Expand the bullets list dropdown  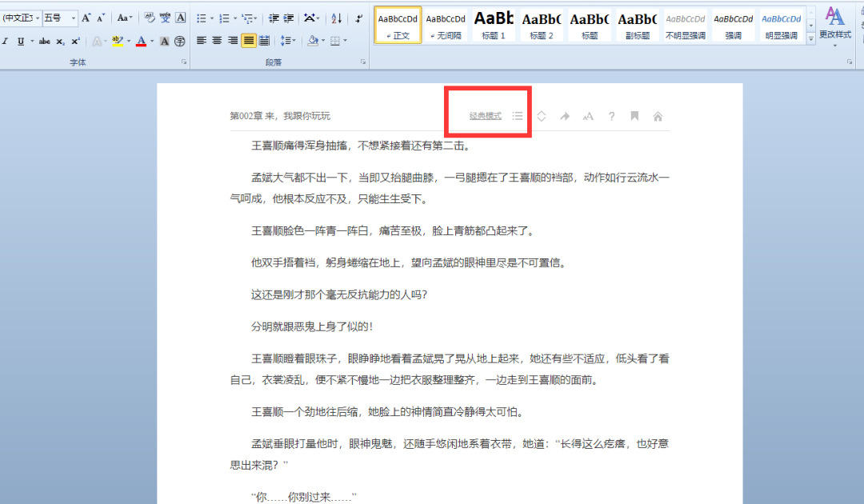tap(212, 19)
